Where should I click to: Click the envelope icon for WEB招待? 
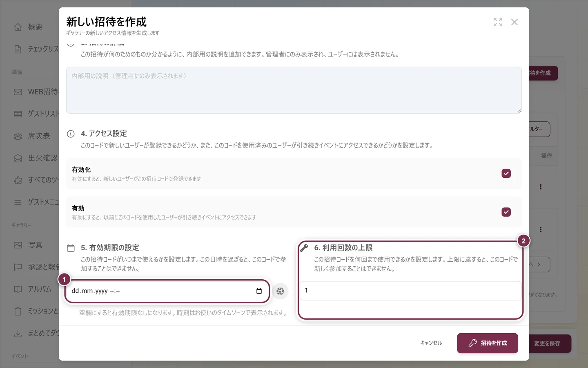tap(18, 92)
